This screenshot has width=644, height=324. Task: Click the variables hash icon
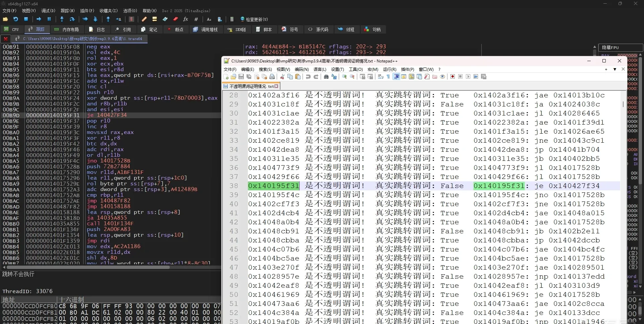tap(196, 19)
